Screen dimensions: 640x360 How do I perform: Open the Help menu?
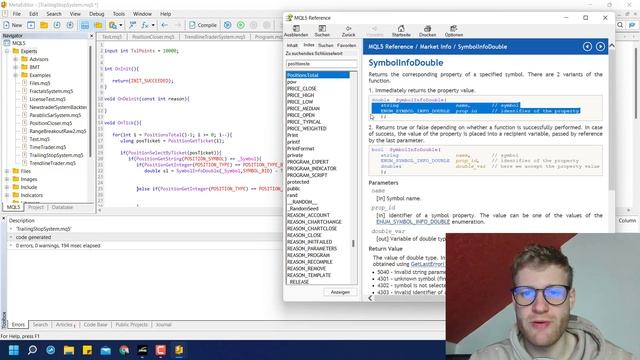coord(165,14)
